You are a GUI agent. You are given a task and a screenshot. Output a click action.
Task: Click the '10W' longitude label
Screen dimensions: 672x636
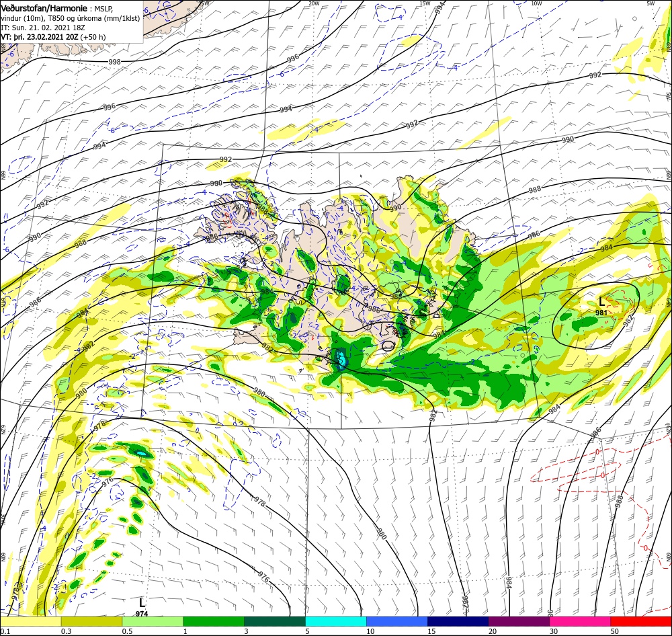tap(536, 3)
